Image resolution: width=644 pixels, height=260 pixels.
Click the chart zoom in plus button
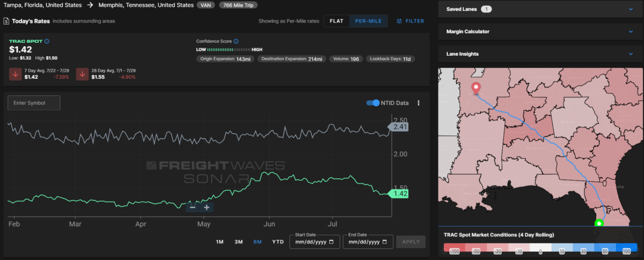(x=206, y=207)
